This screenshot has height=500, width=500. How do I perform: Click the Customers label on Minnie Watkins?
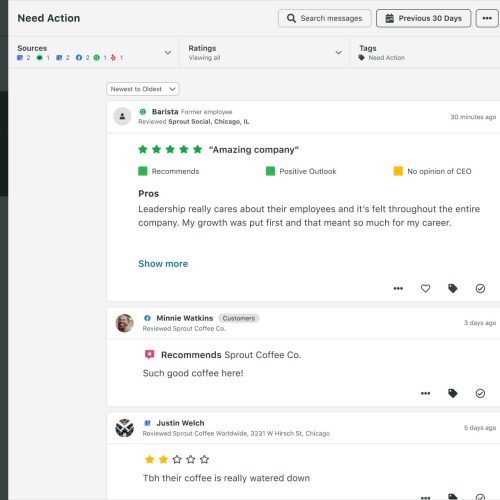[x=239, y=318]
